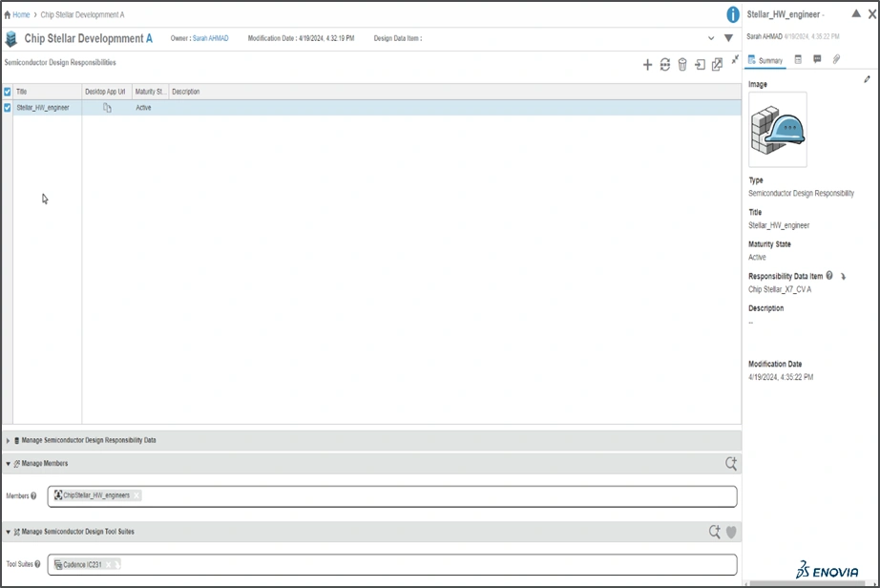Sort by the Title column header
The image size is (880, 588).
[x=49, y=92]
